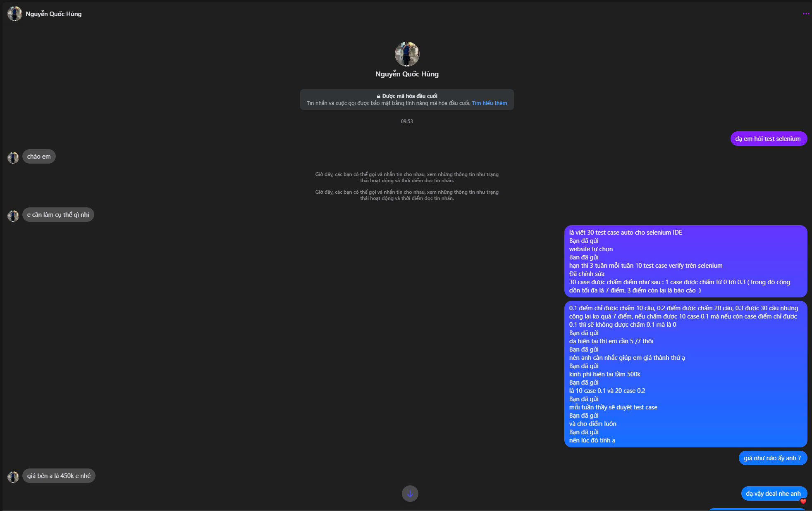Screen dimensions: 812x511
Task: Click the center profile name Nguyễn Quốc Hùng
Action: [407, 74]
